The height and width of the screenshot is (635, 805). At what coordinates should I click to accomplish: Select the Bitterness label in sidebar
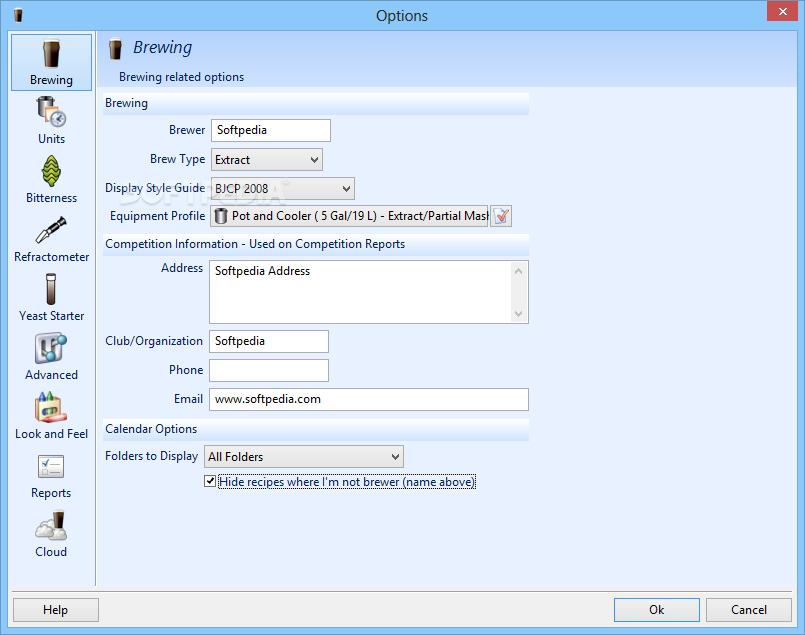[51, 198]
